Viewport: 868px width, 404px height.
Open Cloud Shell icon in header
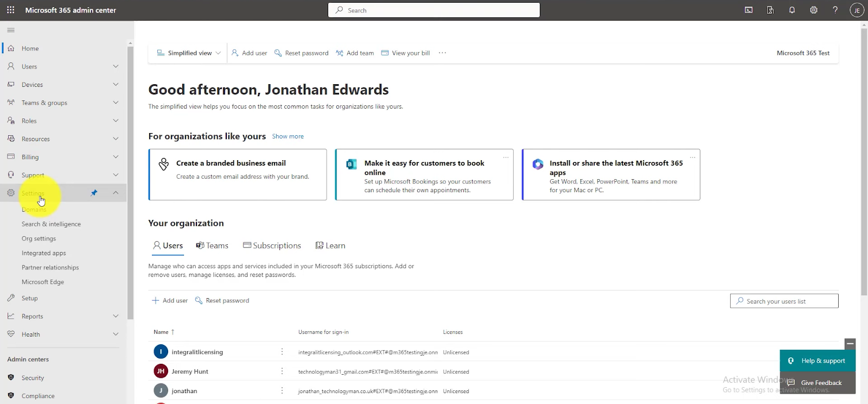[x=749, y=10]
